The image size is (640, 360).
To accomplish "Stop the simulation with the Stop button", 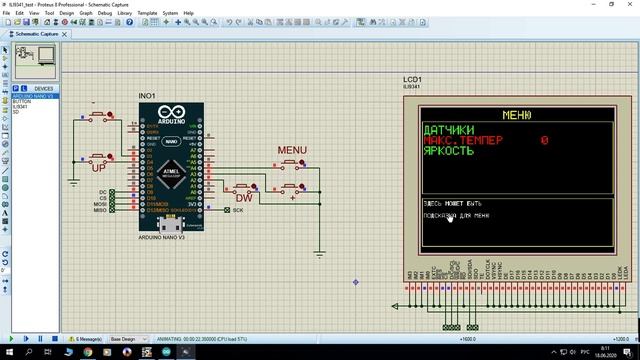I will 55,339.
